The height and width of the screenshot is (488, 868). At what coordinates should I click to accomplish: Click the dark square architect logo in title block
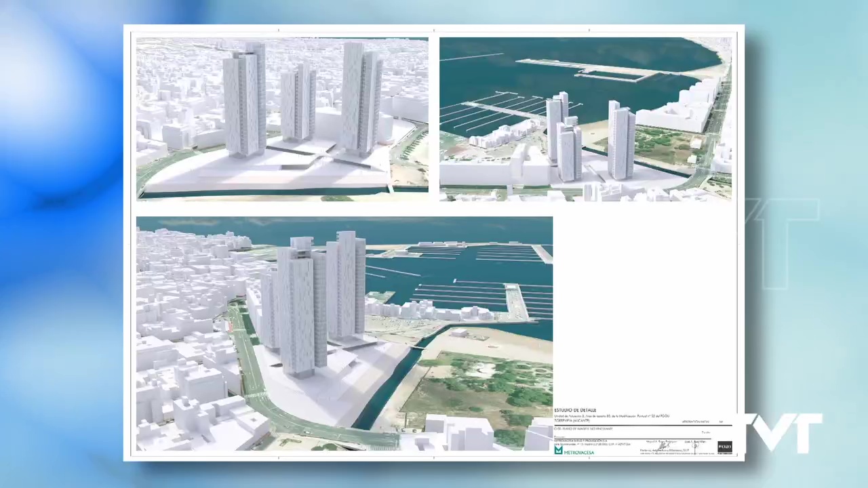pyautogui.click(x=724, y=447)
